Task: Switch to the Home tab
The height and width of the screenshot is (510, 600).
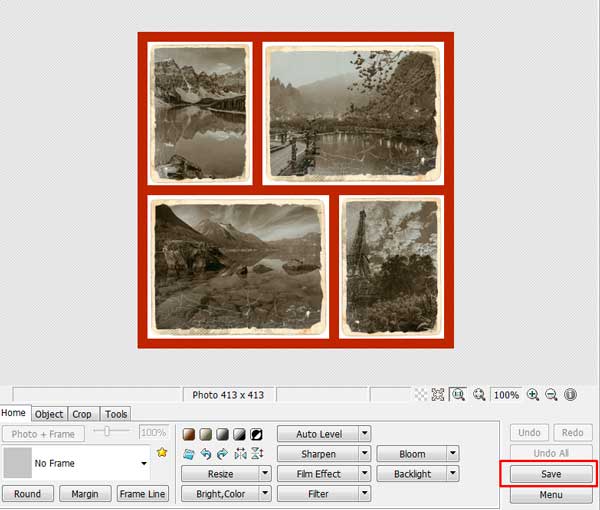Action: tap(14, 413)
